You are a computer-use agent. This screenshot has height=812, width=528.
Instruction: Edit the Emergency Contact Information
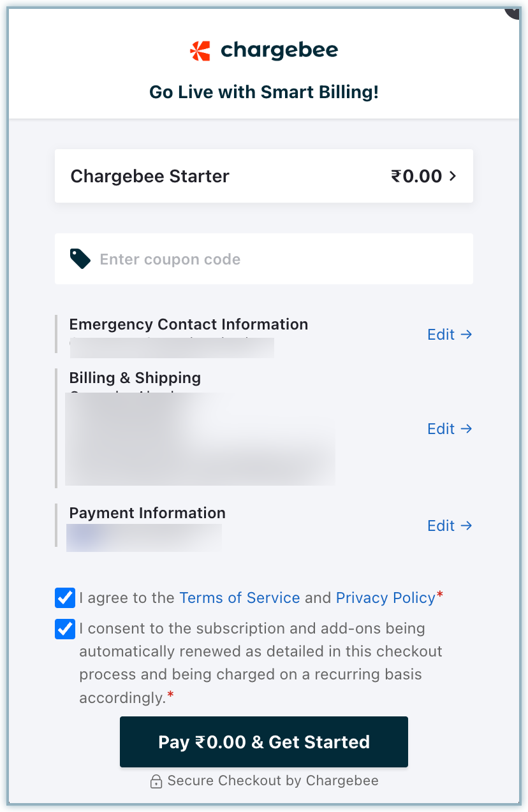450,335
